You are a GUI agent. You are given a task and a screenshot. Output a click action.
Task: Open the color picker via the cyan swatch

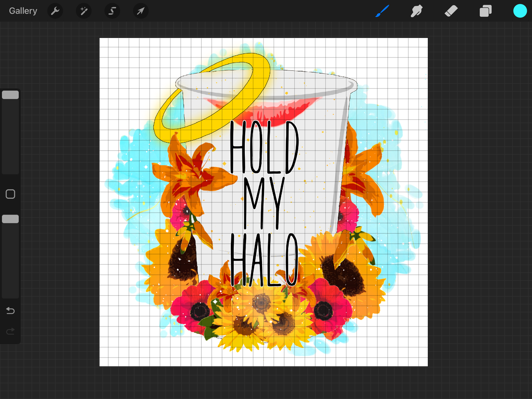(520, 11)
